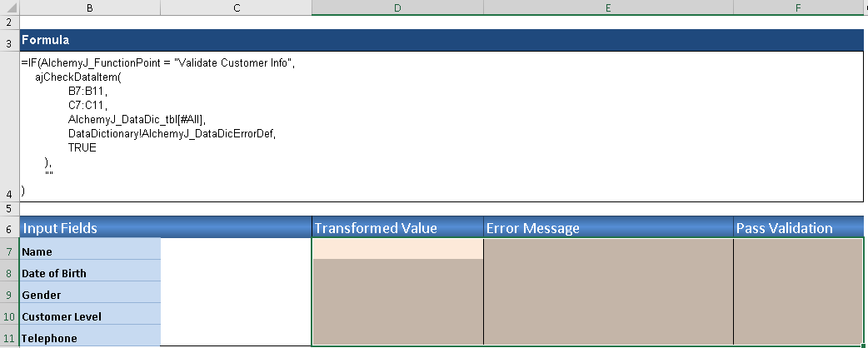Select the Transformed Value header cell
The width and height of the screenshot is (868, 348).
tap(397, 228)
